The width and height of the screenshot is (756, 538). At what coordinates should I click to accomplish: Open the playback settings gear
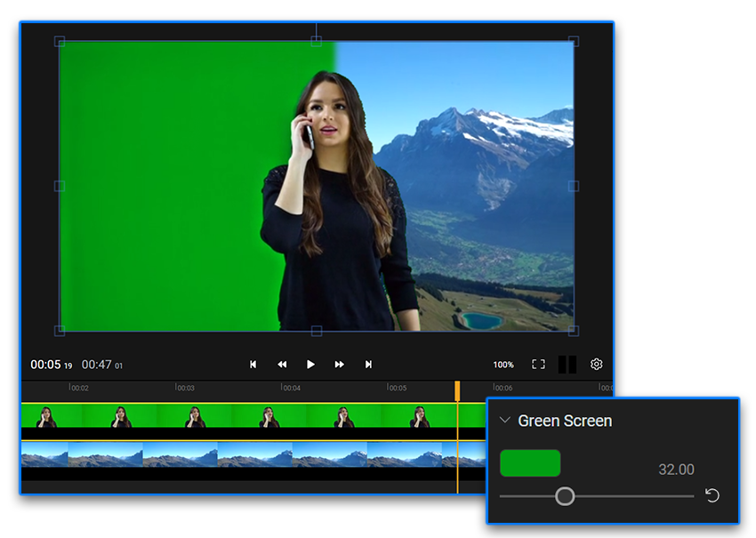[x=596, y=365]
